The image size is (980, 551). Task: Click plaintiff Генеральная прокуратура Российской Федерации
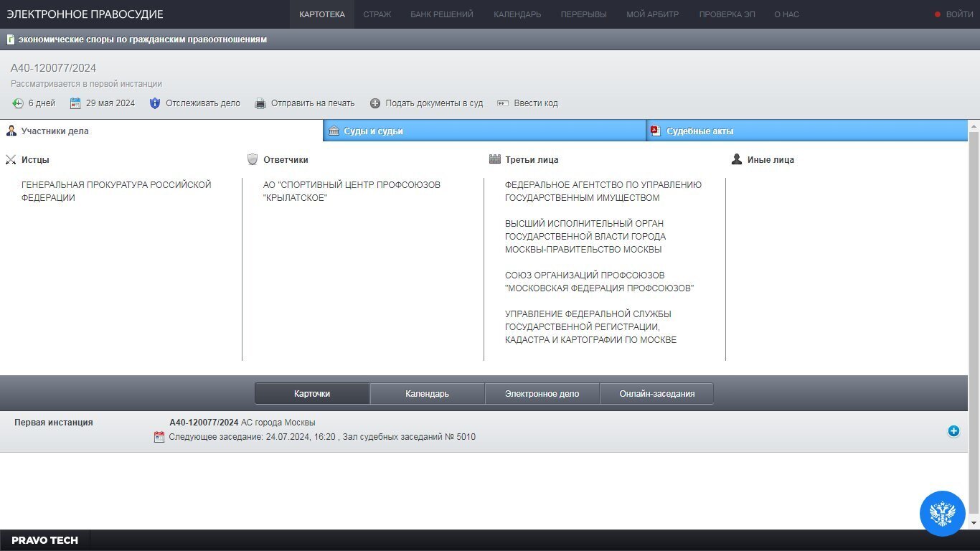tap(116, 192)
